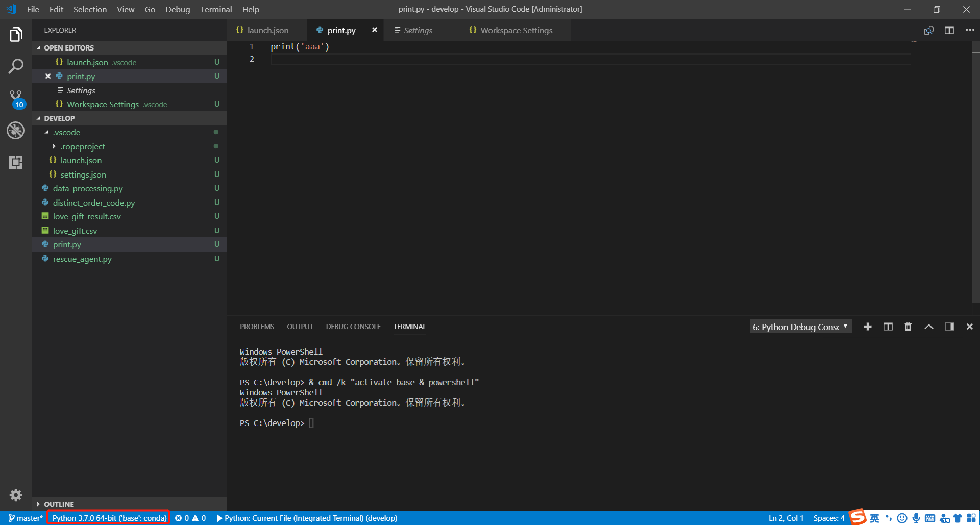The height and width of the screenshot is (525, 980).
Task: Kill the terminal with trash icon
Action: point(908,327)
